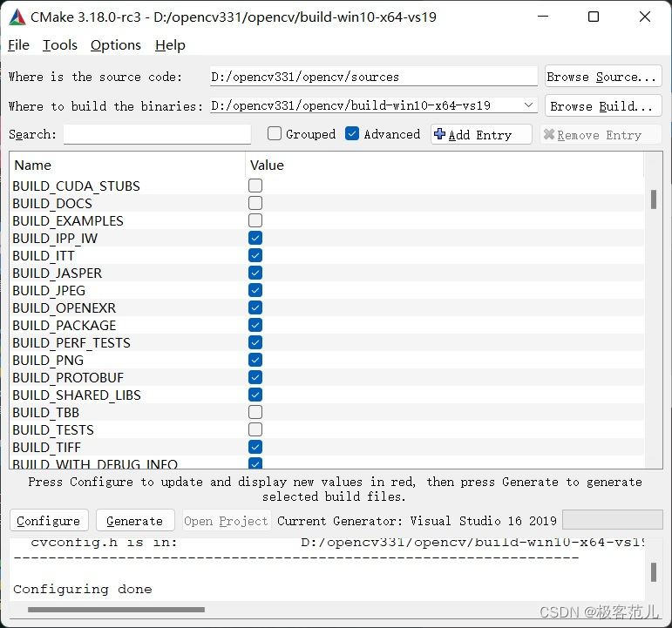The width and height of the screenshot is (672, 628).
Task: Open the Options menu
Action: pyautogui.click(x=116, y=45)
